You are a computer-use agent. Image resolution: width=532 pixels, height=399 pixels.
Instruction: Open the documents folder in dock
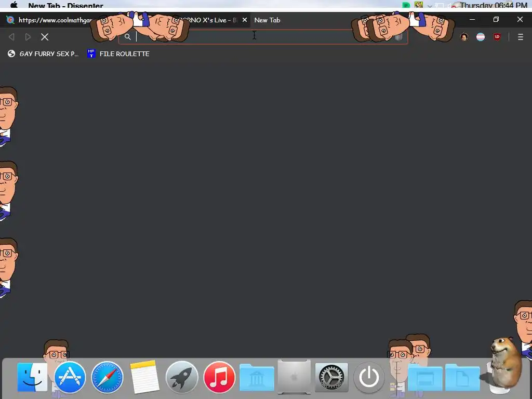(x=462, y=377)
